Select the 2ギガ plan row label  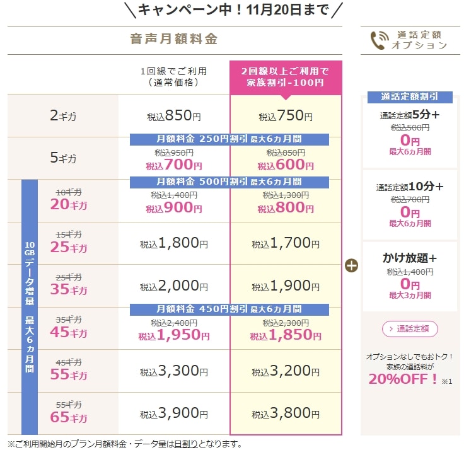(x=62, y=116)
